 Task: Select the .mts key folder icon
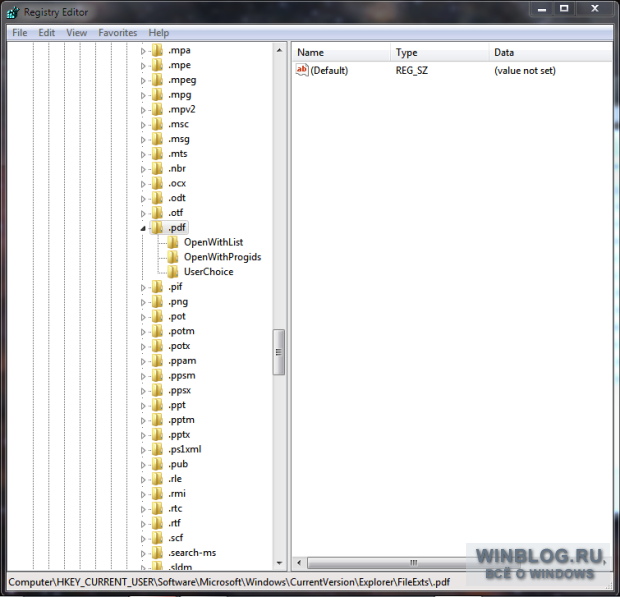point(157,153)
